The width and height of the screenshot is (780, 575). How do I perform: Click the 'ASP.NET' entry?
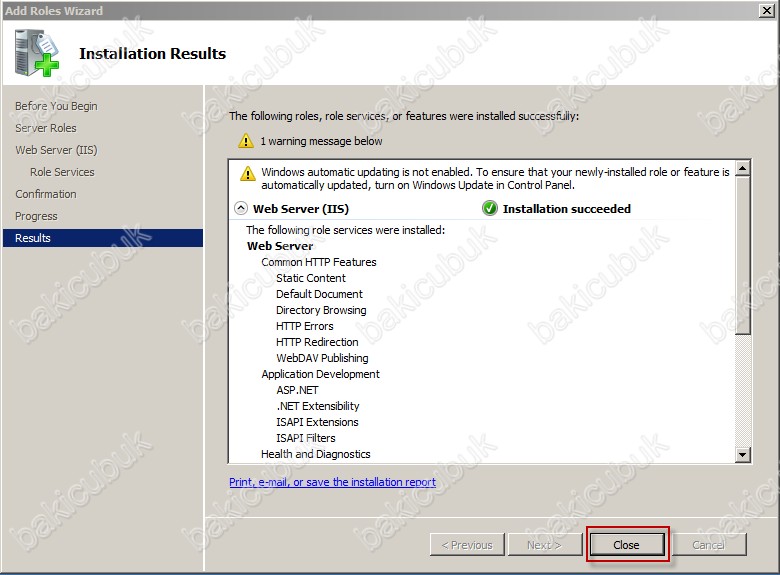(297, 390)
